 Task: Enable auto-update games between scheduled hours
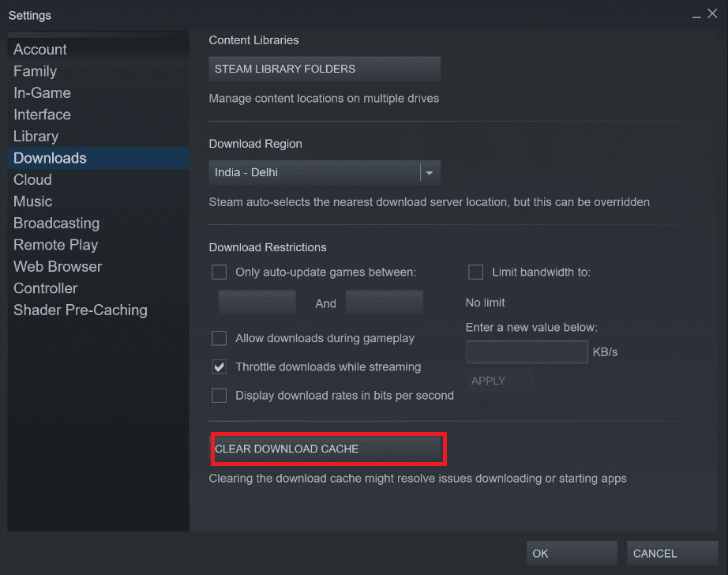[x=219, y=272]
